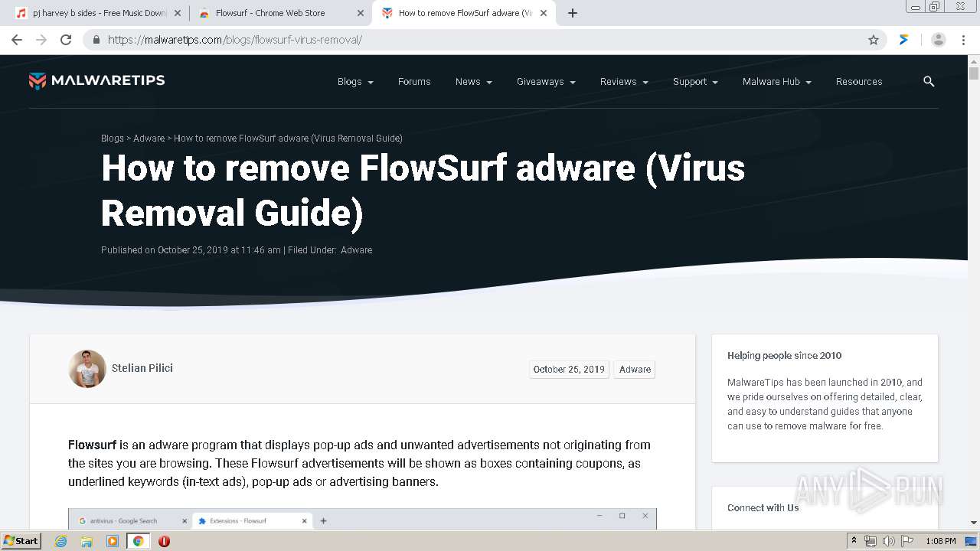This screenshot has width=980, height=551.
Task: Open File Explorer from taskbar
Action: tap(87, 541)
